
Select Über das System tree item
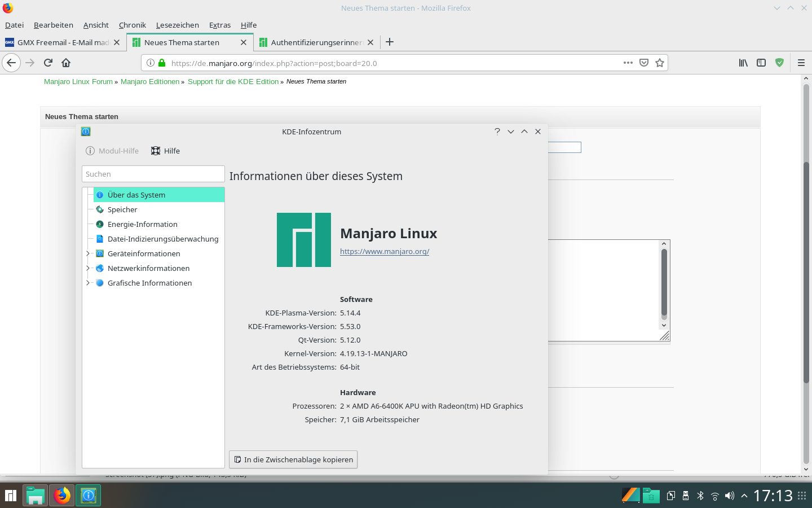[x=159, y=195]
